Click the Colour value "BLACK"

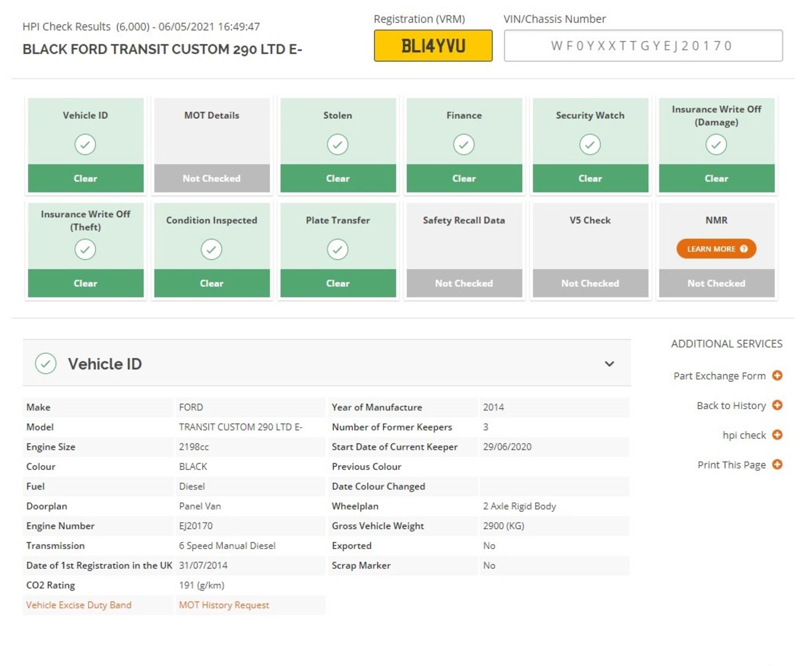pyautogui.click(x=193, y=466)
